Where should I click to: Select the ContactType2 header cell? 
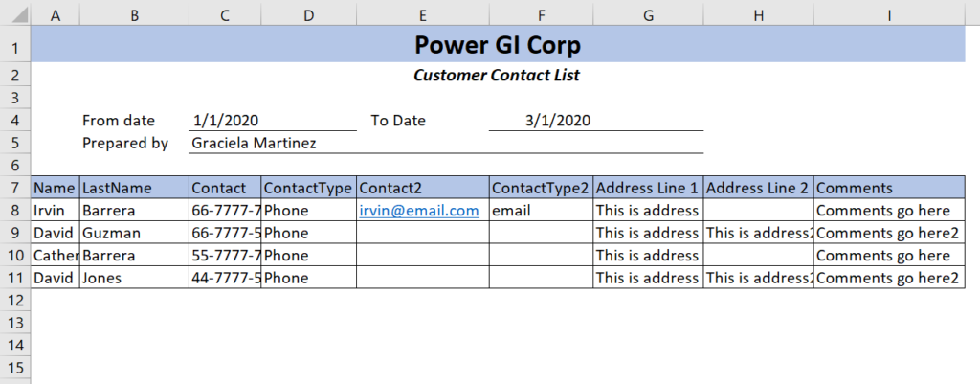pyautogui.click(x=542, y=188)
